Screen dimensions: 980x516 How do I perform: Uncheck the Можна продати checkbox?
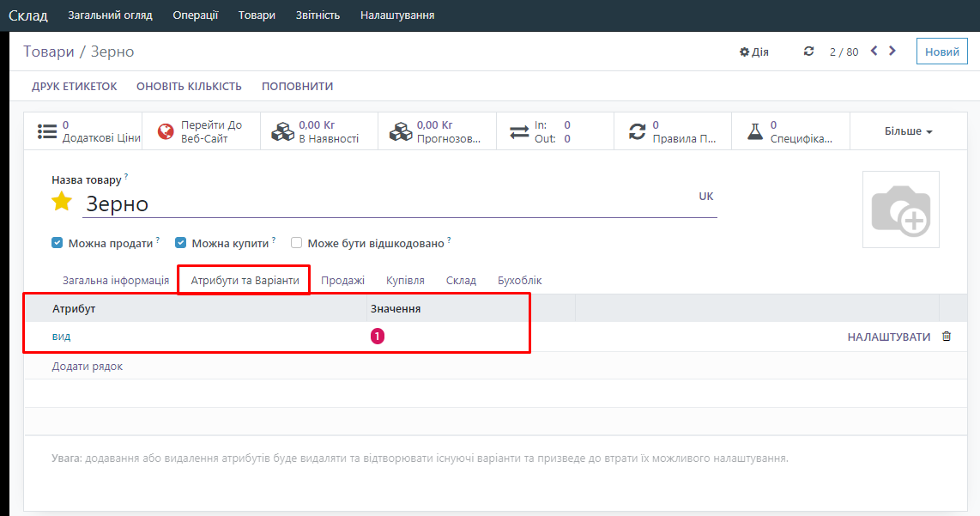[x=57, y=243]
